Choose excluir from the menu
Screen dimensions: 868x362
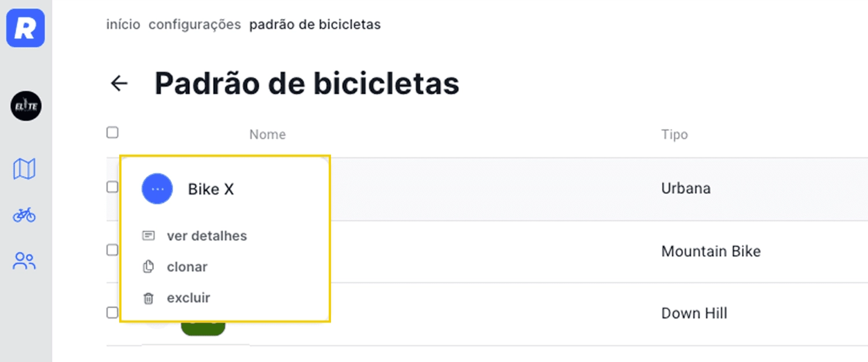click(188, 298)
